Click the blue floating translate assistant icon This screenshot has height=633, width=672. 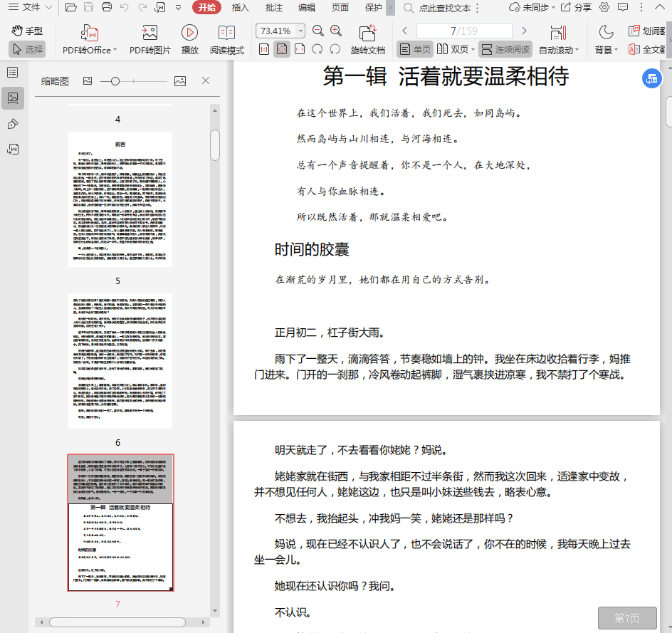pos(651,78)
